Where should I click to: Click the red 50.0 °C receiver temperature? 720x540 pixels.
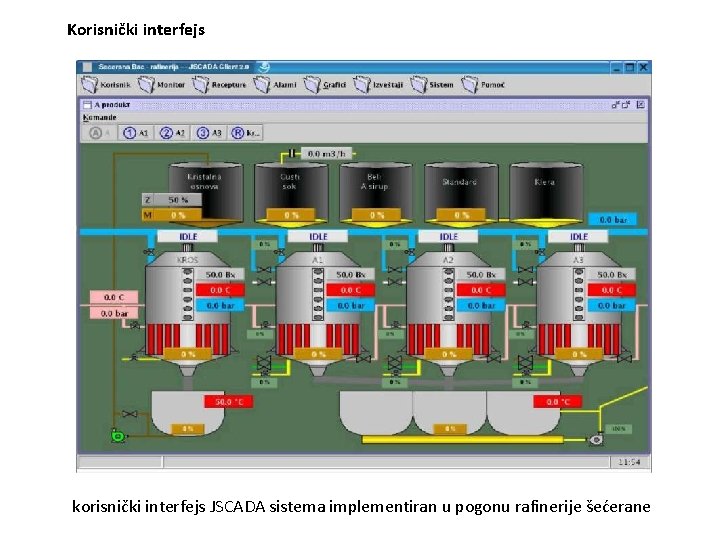click(x=228, y=402)
